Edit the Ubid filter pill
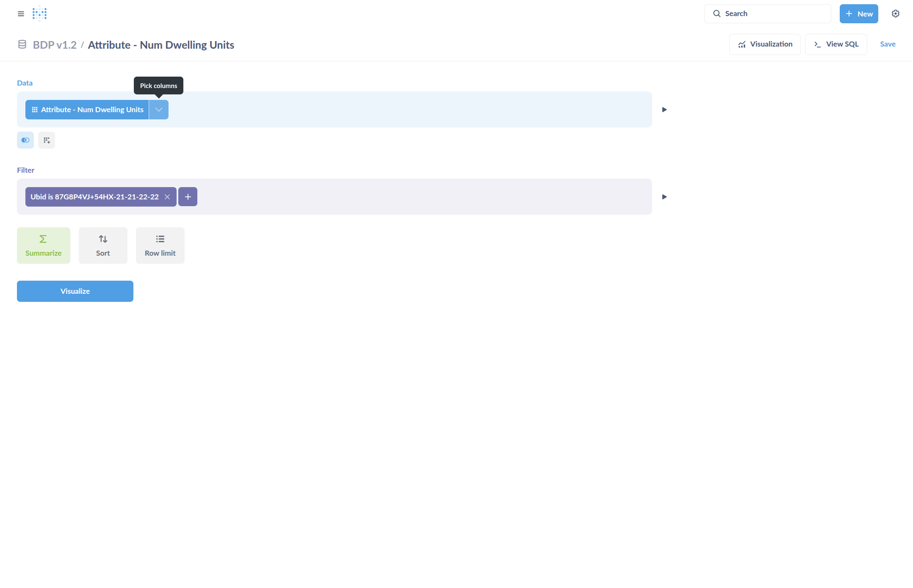 [94, 196]
